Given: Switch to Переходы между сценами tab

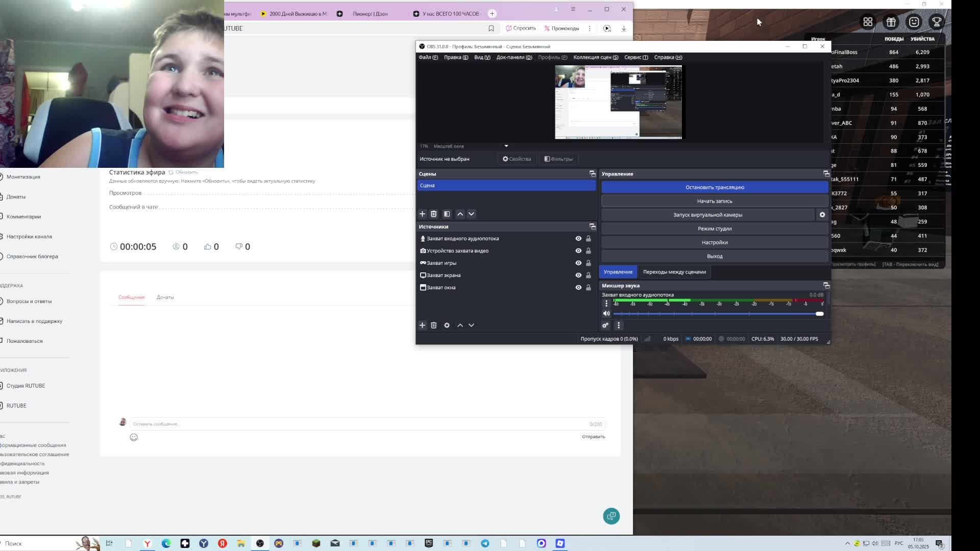Looking at the screenshot, I should pyautogui.click(x=674, y=272).
